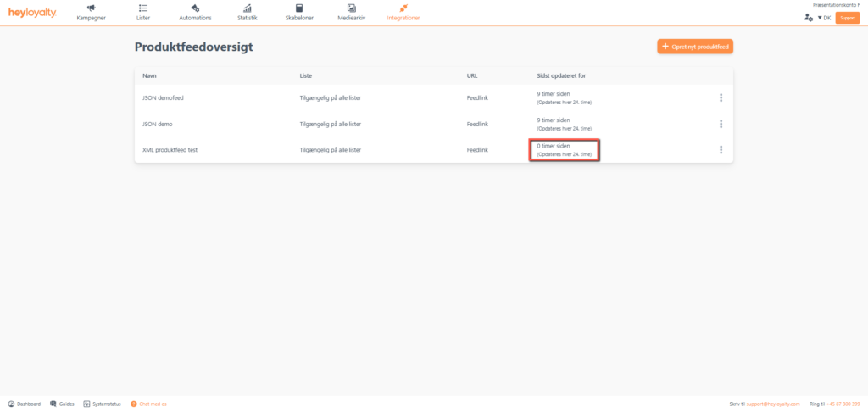This screenshot has height=412, width=868.
Task: Open the Kampagner megaphone icon
Action: tap(91, 8)
